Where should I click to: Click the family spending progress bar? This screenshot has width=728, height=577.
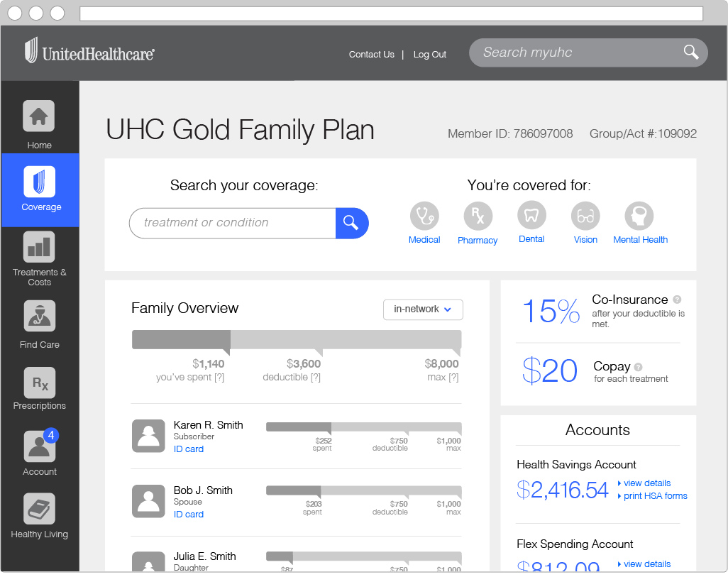click(297, 340)
